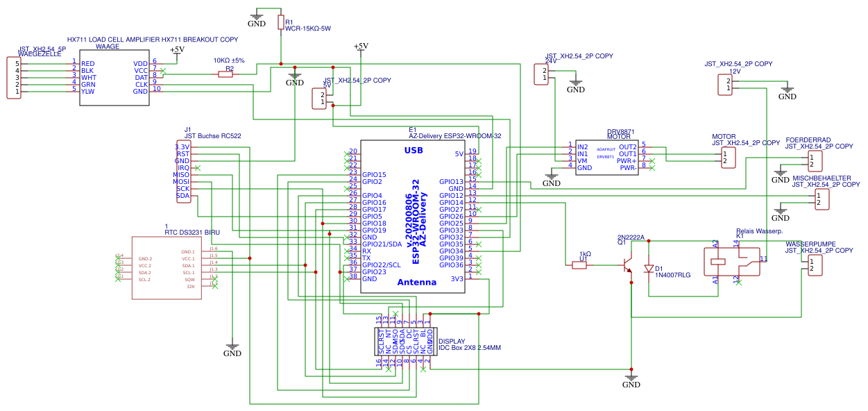Click the 'VM' pin on DRV8871

(582, 161)
